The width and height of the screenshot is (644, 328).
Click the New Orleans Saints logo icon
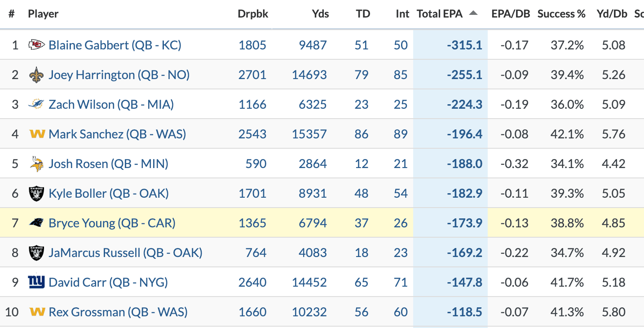click(x=36, y=75)
